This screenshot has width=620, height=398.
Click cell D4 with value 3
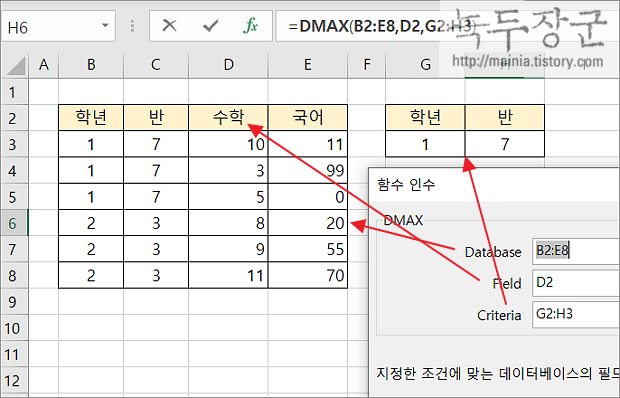[228, 170]
